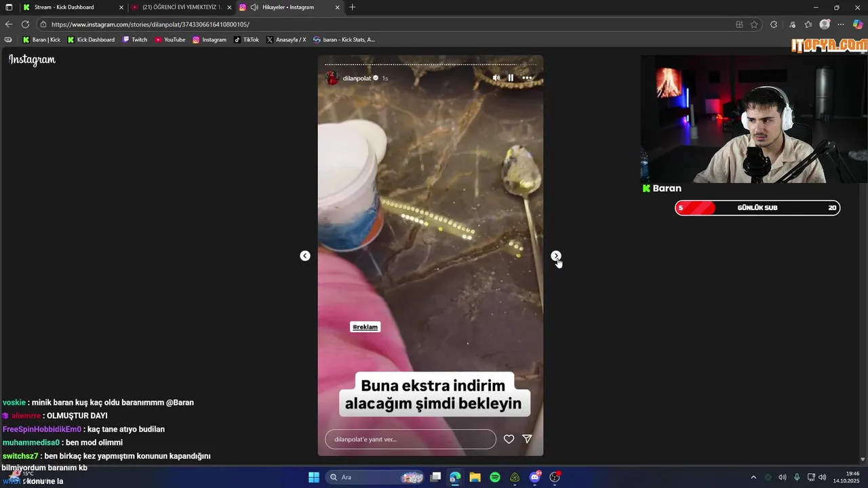Open the favorites bar folder icon
868x488 pixels.
point(8,39)
